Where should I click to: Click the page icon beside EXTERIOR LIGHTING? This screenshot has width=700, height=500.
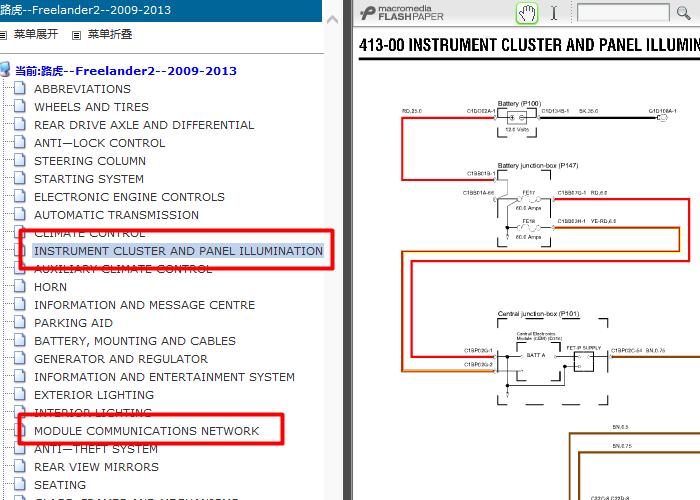pos(20,394)
